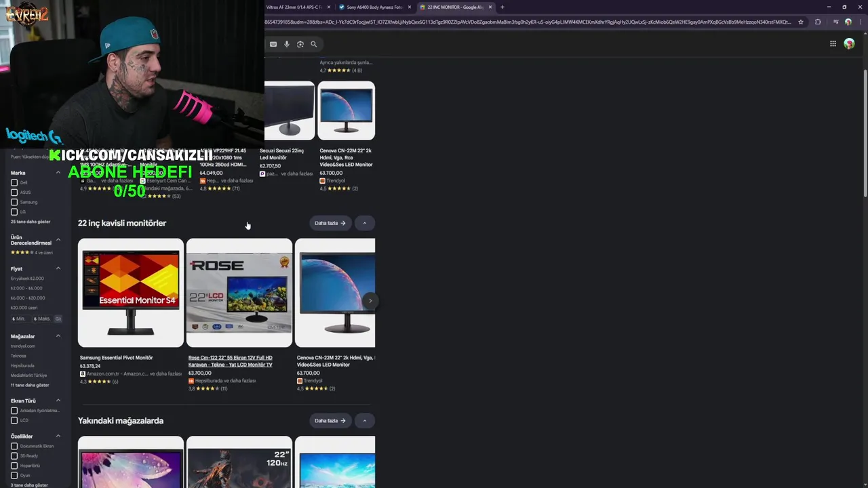
Task: Check the LCD screen type box
Action: [x=14, y=420]
